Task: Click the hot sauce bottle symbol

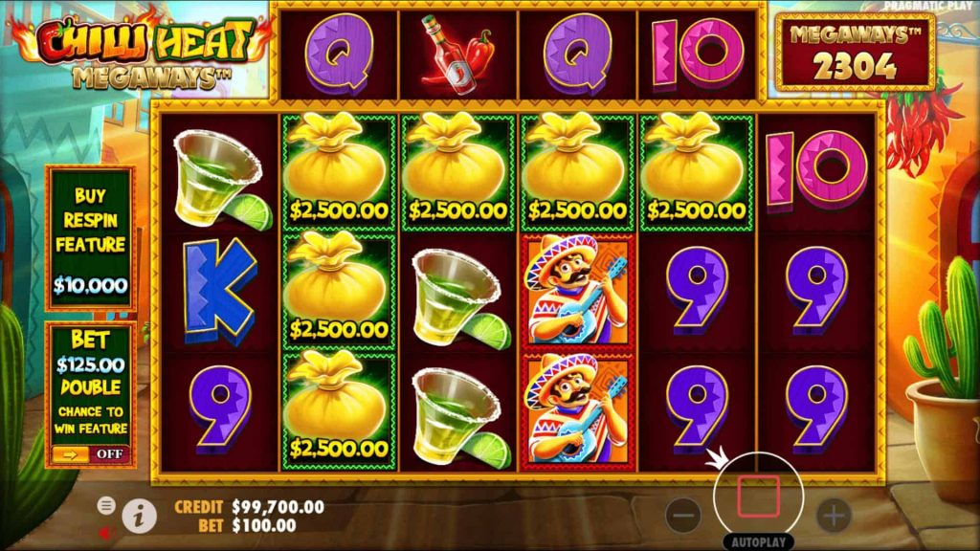Action: click(457, 55)
